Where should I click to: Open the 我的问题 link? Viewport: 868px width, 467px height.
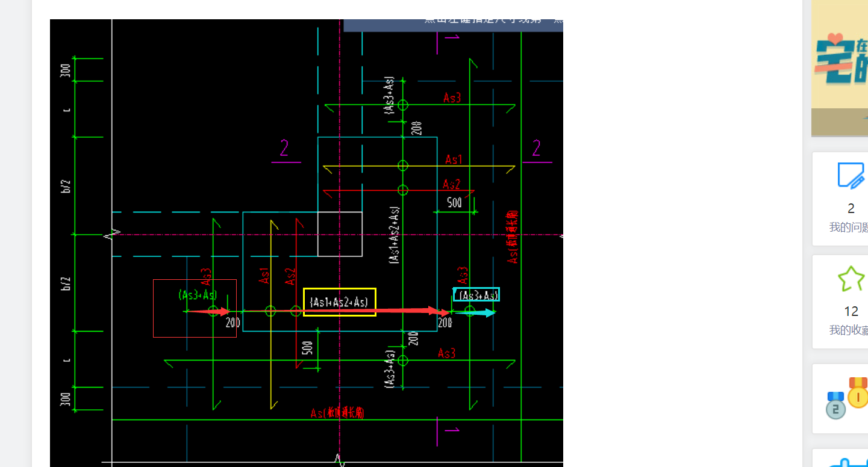coord(849,227)
